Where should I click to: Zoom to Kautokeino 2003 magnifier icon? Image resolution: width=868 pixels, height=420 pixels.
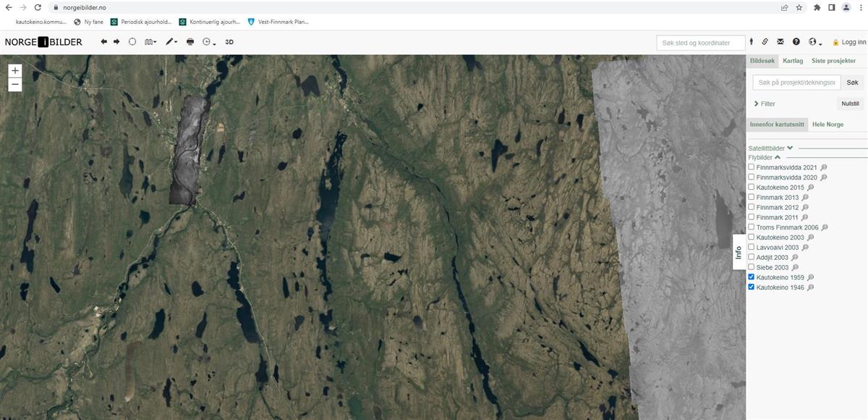811,237
